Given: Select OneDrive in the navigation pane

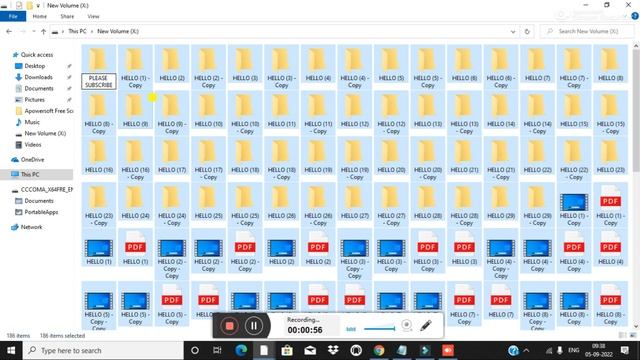Looking at the screenshot, I should pos(32,160).
